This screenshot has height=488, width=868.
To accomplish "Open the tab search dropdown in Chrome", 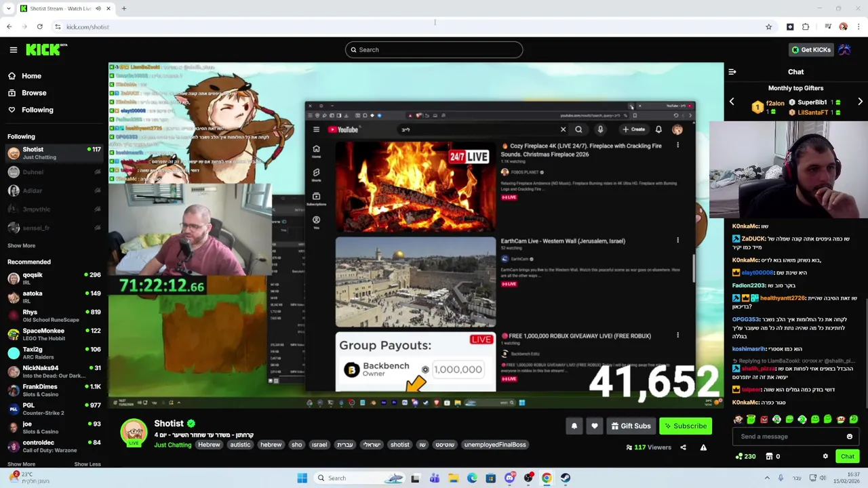I will pyautogui.click(x=8, y=9).
